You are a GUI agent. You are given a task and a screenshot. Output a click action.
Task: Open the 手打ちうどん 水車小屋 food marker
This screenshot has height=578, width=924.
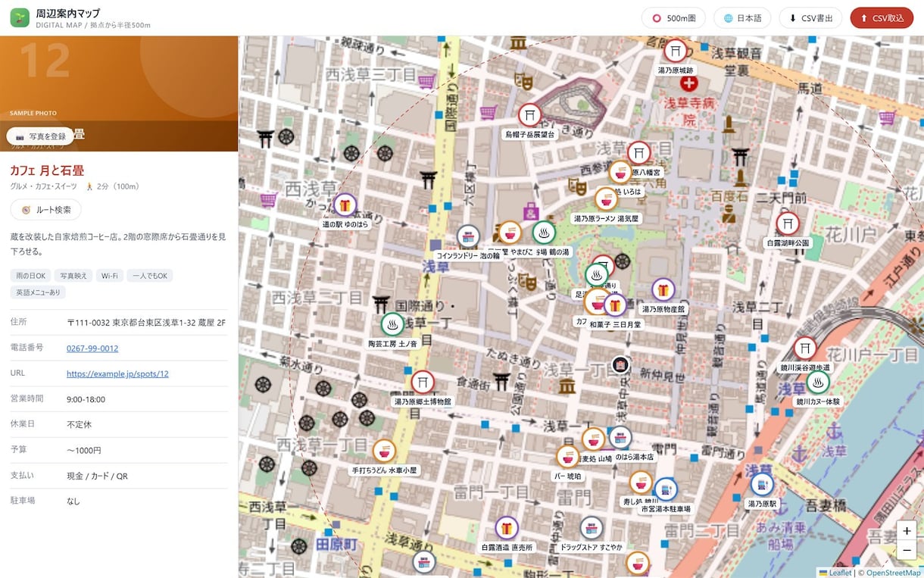pyautogui.click(x=384, y=451)
